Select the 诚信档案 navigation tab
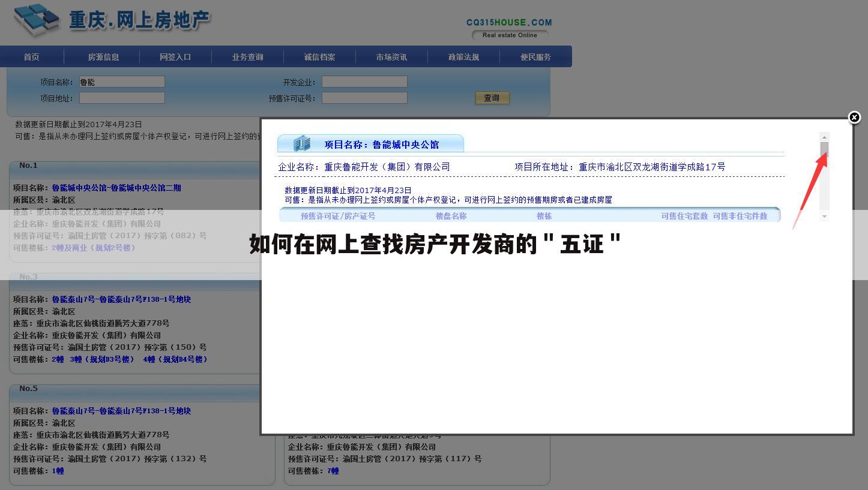The height and width of the screenshot is (490, 868). 319,56
